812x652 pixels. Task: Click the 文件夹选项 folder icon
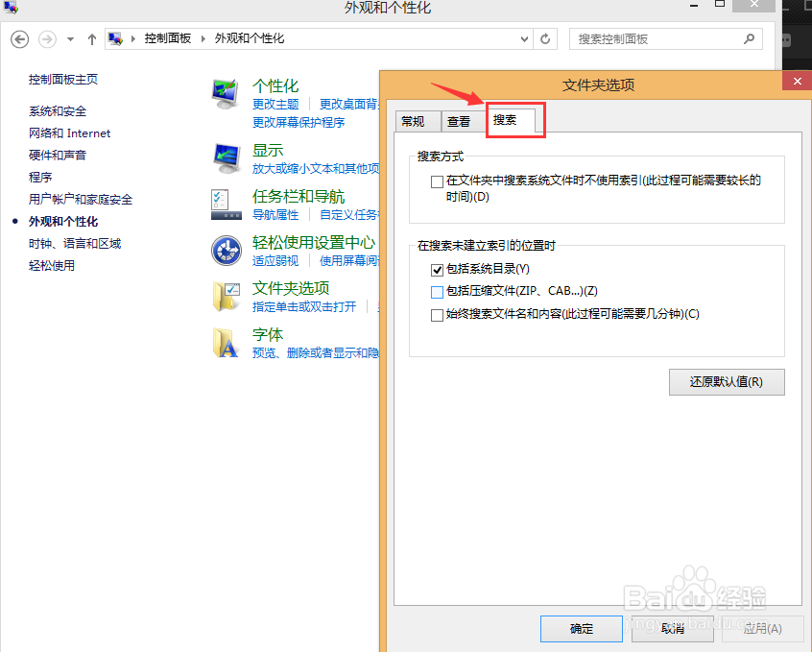(226, 294)
